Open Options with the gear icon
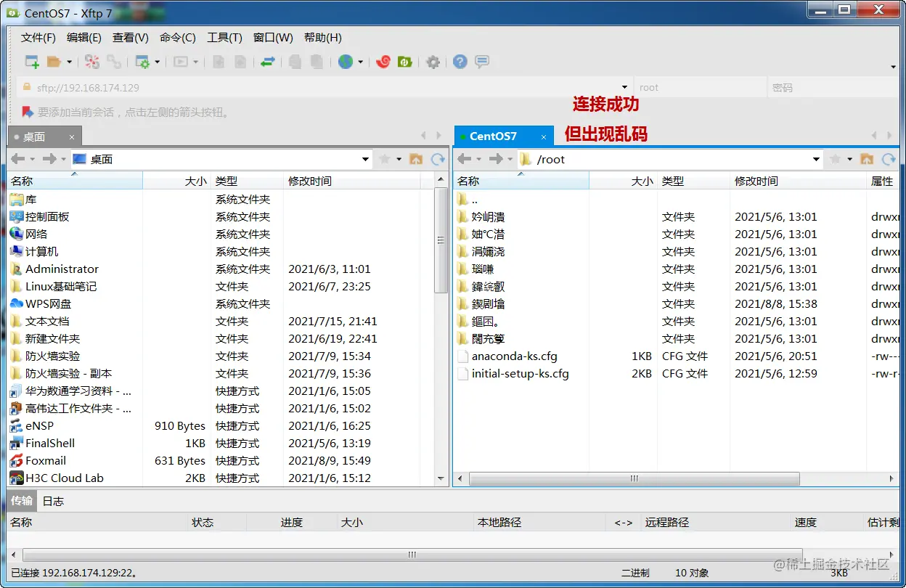 click(x=433, y=62)
